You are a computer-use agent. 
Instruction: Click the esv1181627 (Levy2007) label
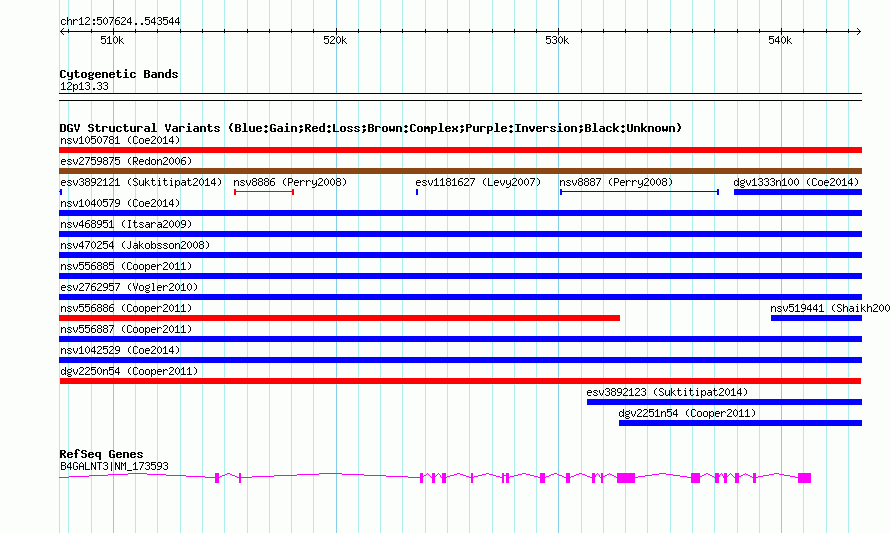(x=478, y=182)
